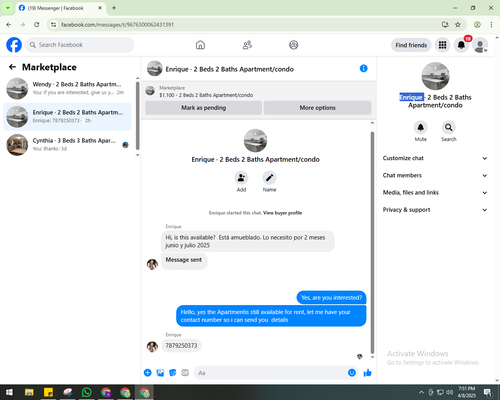The height and width of the screenshot is (400, 500).
Task: Send a thumbs up like
Action: 367,373
